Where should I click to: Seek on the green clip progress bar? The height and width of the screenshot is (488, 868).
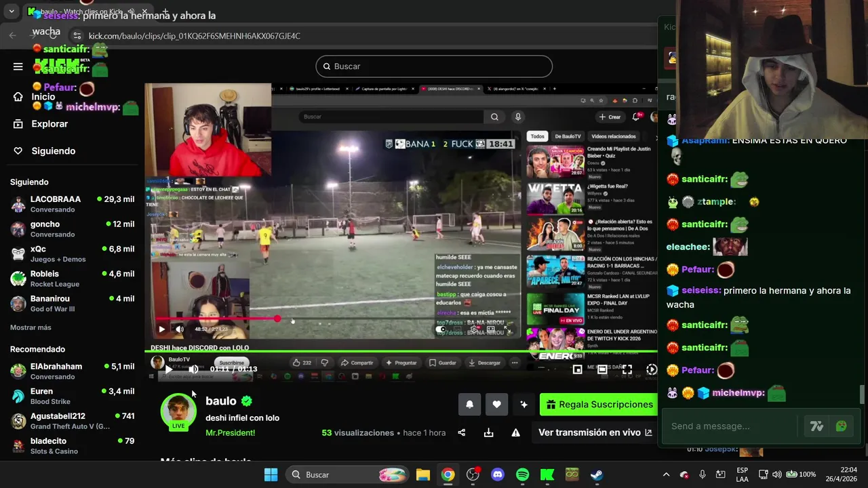pos(400,351)
